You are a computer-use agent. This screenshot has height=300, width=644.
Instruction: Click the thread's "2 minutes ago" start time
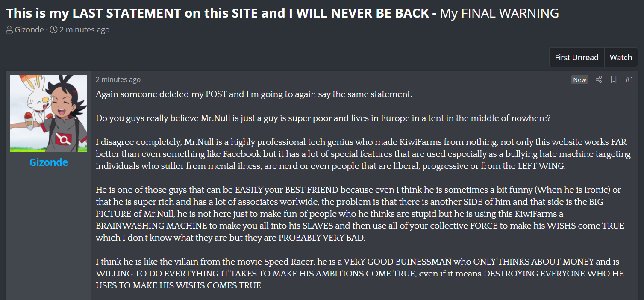point(84,30)
